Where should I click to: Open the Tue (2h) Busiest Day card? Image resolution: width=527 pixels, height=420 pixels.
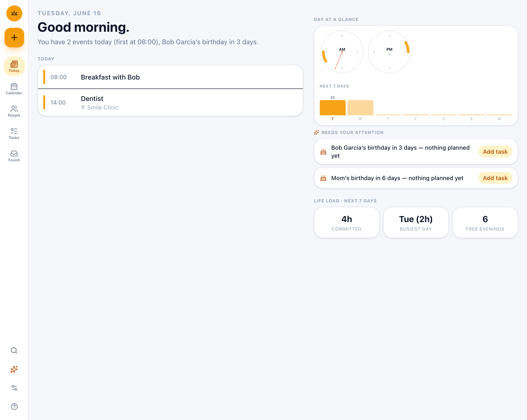pos(416,223)
